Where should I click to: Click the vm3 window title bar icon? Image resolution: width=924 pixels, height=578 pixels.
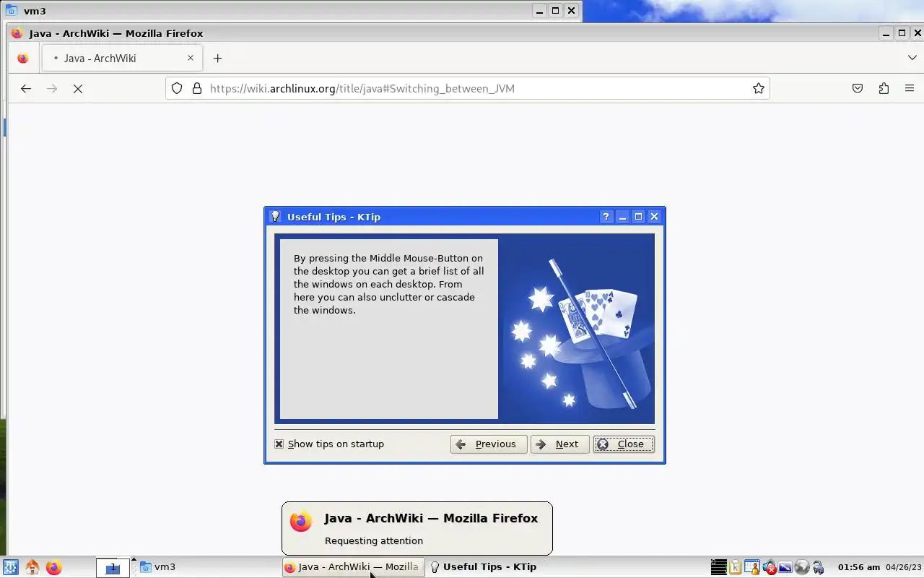pos(12,11)
